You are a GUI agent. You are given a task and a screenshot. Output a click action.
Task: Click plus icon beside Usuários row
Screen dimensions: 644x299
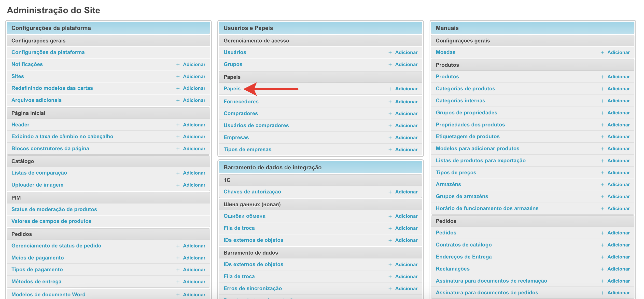click(x=390, y=53)
